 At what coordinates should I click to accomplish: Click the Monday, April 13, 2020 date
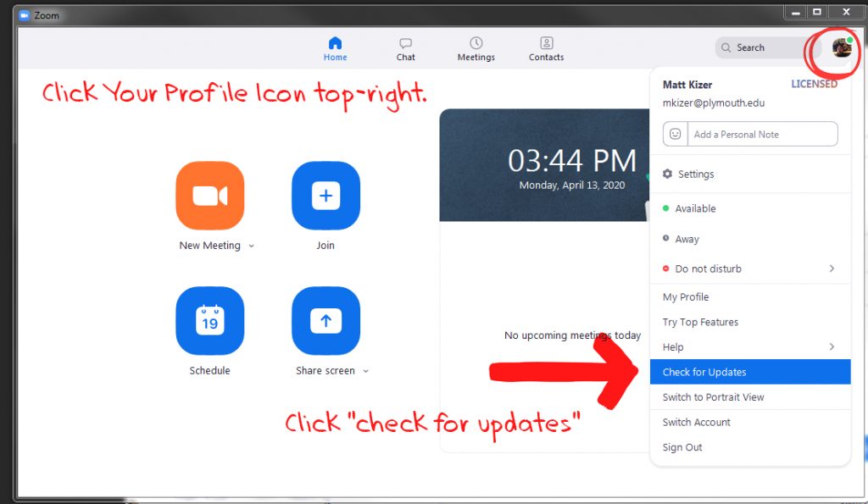click(x=572, y=186)
